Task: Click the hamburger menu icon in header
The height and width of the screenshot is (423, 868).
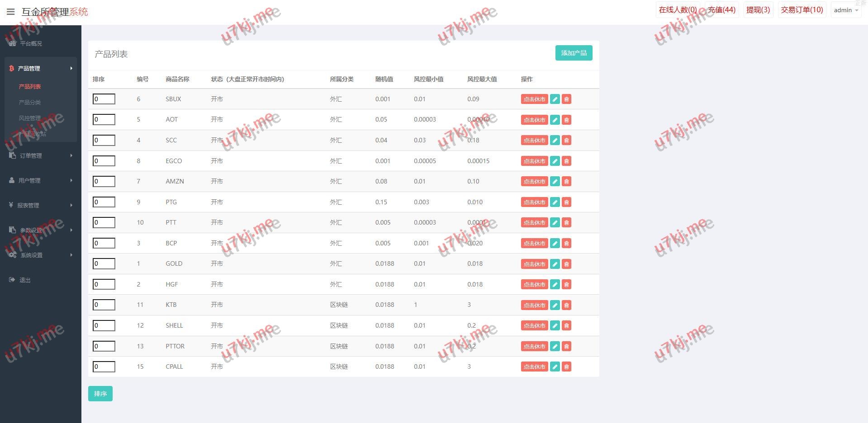Action: point(11,12)
